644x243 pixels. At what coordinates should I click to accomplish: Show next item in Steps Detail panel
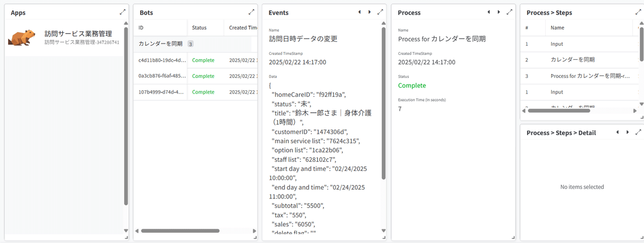[627, 132]
